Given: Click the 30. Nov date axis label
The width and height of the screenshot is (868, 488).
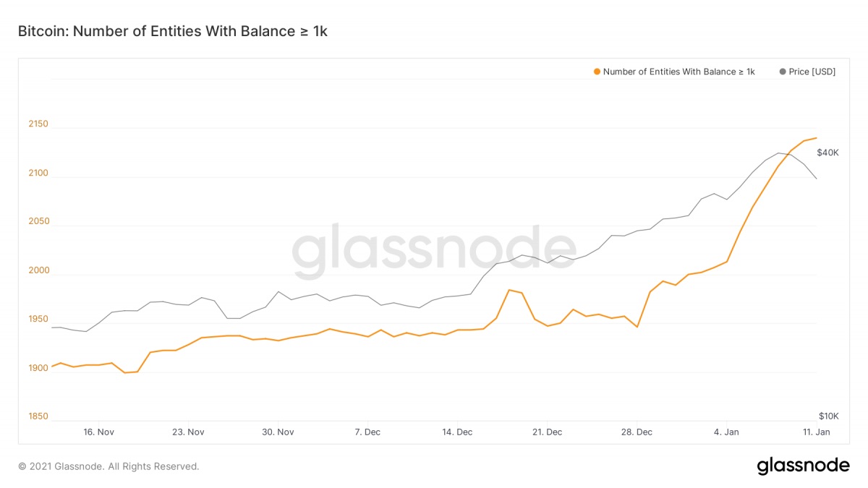Looking at the screenshot, I should pyautogui.click(x=278, y=432).
